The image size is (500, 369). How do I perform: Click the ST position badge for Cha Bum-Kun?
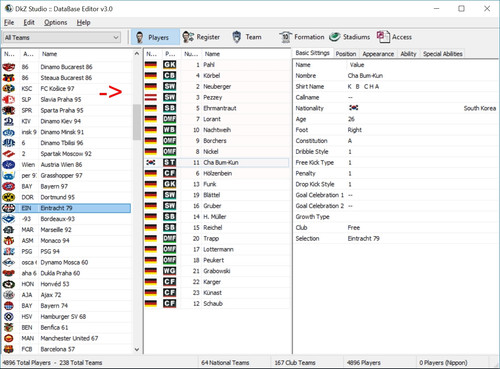coord(169,162)
